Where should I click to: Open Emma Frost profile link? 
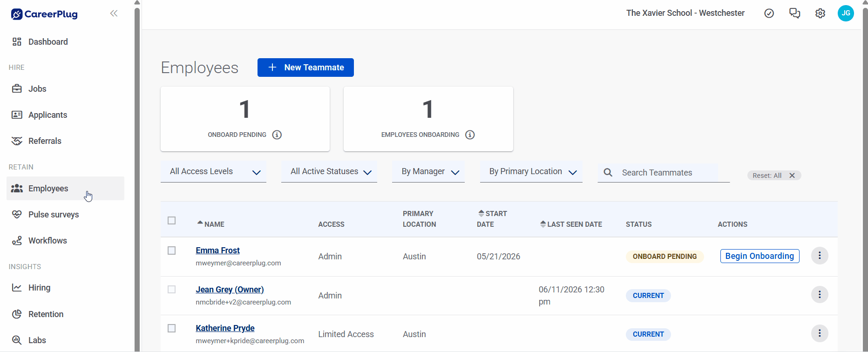pyautogui.click(x=217, y=250)
